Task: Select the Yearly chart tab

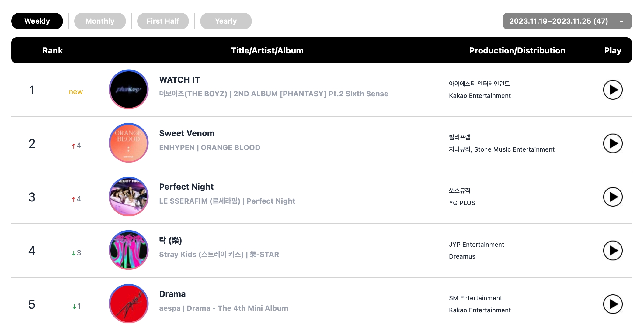Action: (226, 21)
